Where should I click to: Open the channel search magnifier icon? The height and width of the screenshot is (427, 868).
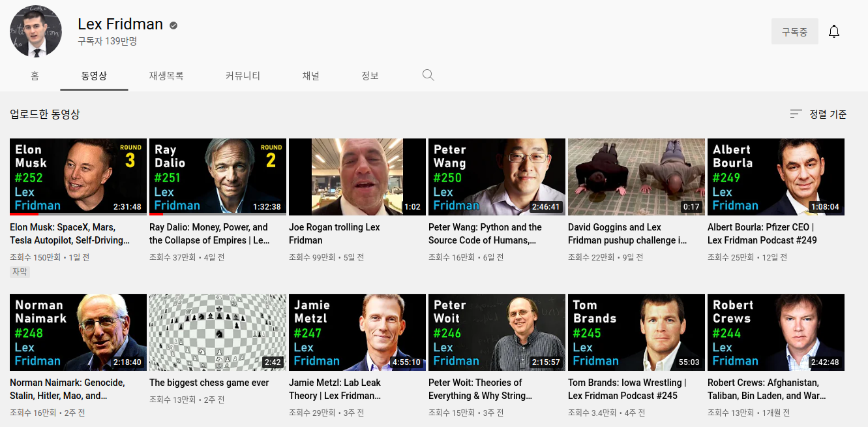(428, 75)
